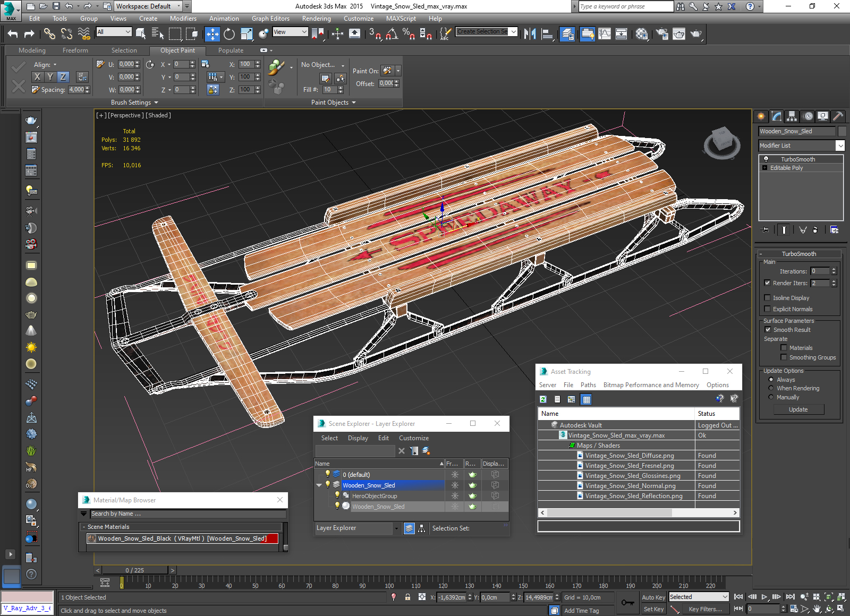This screenshot has width=850, height=616.
Task: Expand Brush Settings panel arrow
Action: coord(156,102)
